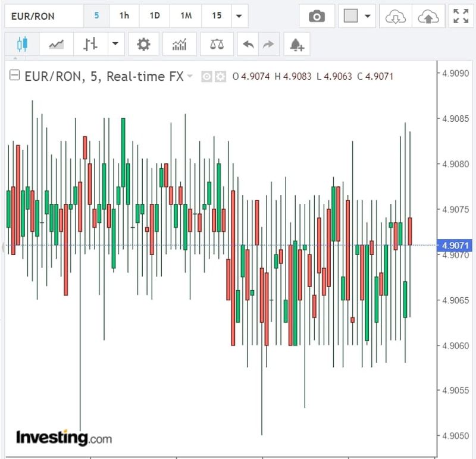Expand the time interval dropdown arrow

pos(239,16)
